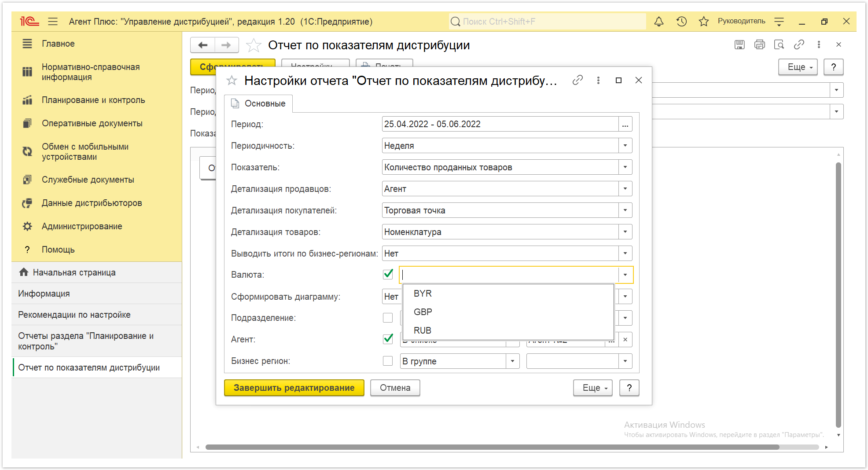The image size is (868, 470).
Task: Click the Данные дистрибьюторов sidebar icon
Action: 27,203
